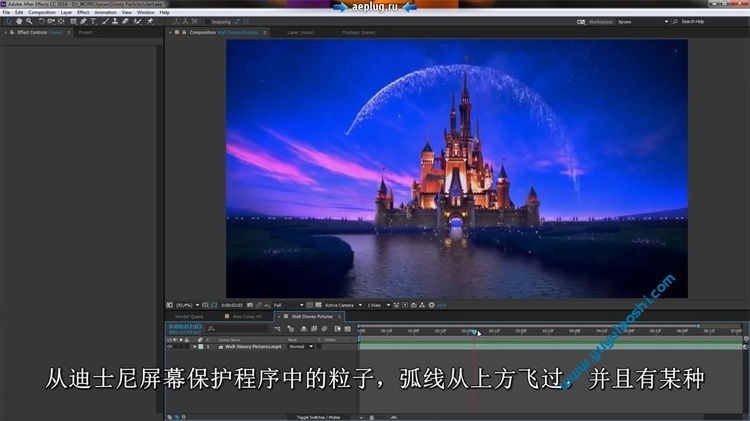Click the Always Preview This View icon
This screenshot has height=421, width=750.
click(x=169, y=305)
